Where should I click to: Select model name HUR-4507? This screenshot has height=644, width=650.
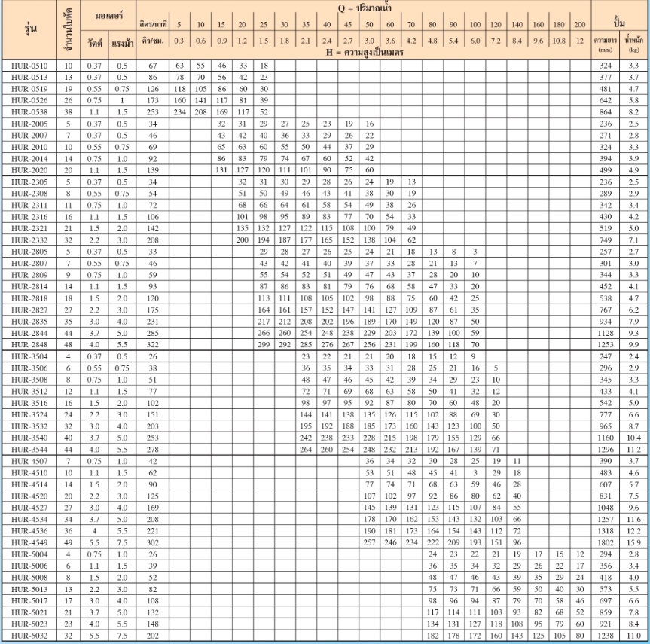click(29, 461)
